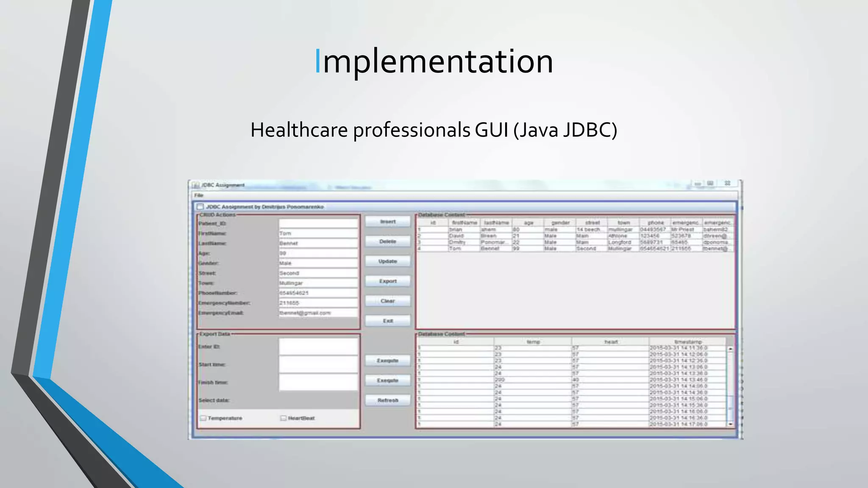Click the firstName column header
Image resolution: width=868 pixels, height=488 pixels.
[x=465, y=222]
